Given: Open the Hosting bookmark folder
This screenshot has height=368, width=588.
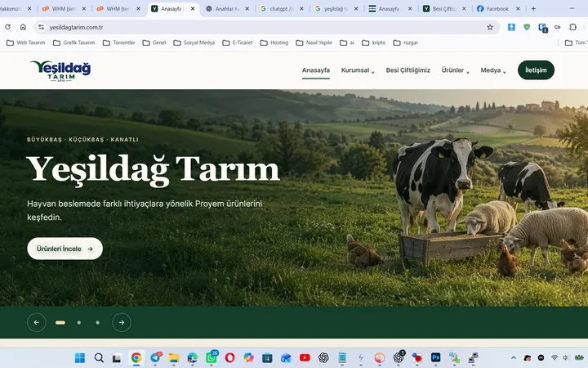Looking at the screenshot, I should [x=274, y=43].
